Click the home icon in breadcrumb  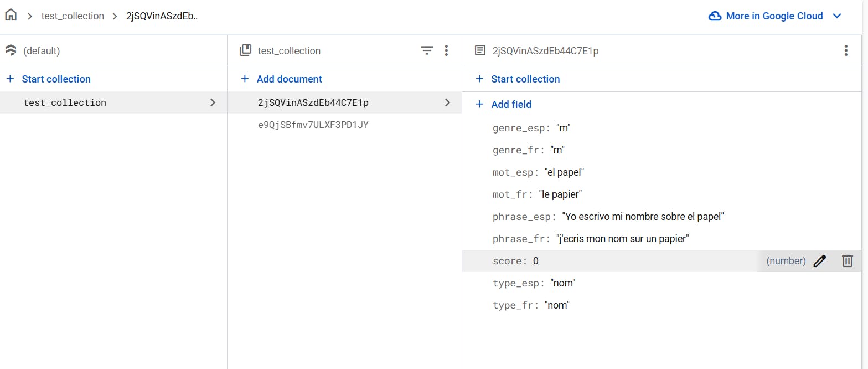[11, 16]
